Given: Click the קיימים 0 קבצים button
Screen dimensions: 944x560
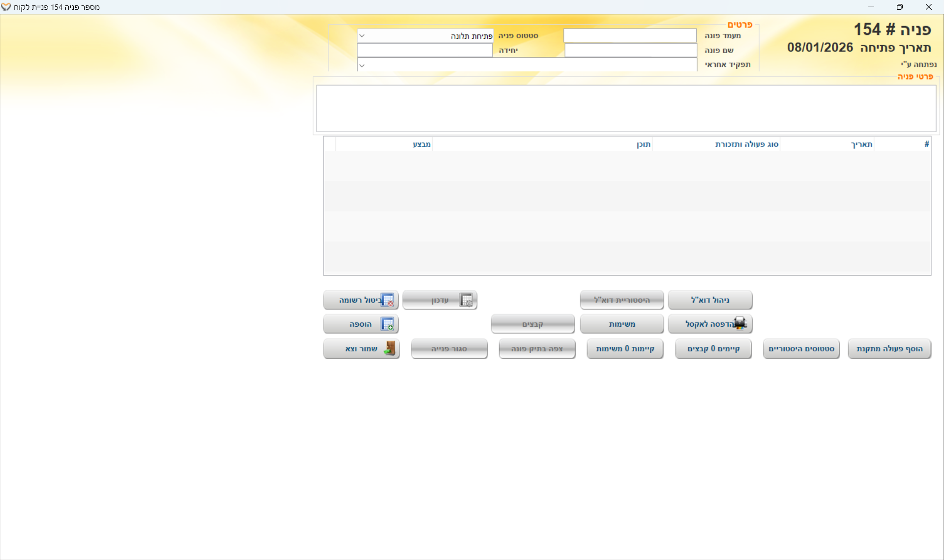Looking at the screenshot, I should [713, 348].
